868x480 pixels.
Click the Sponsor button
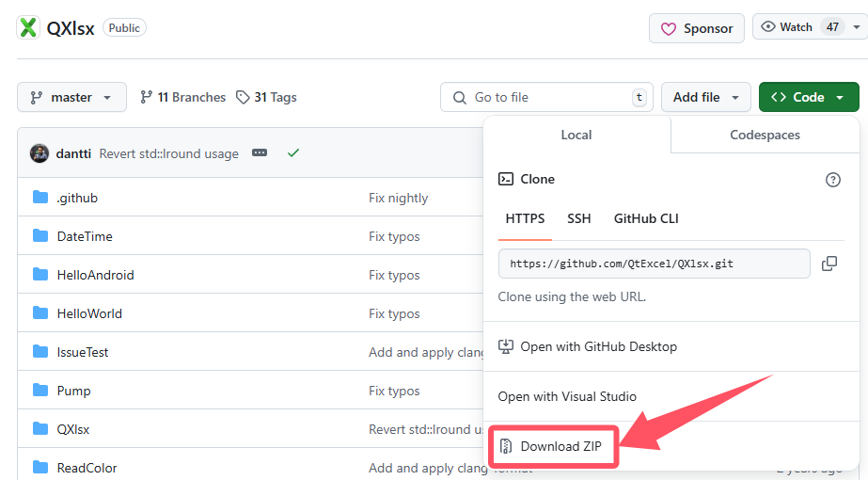pos(697,28)
